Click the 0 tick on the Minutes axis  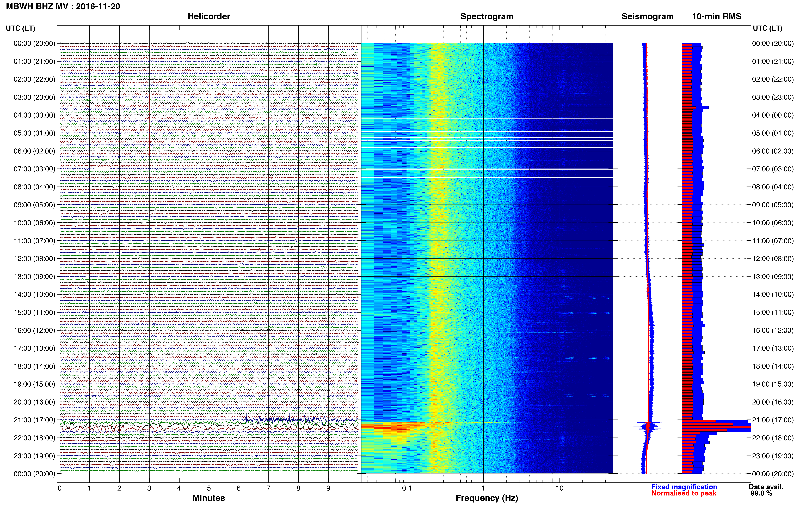(x=59, y=488)
